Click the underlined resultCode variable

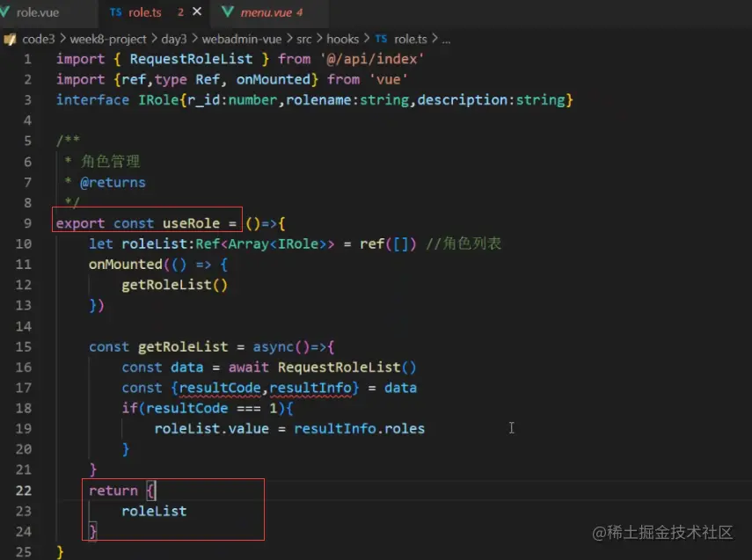tap(220, 388)
